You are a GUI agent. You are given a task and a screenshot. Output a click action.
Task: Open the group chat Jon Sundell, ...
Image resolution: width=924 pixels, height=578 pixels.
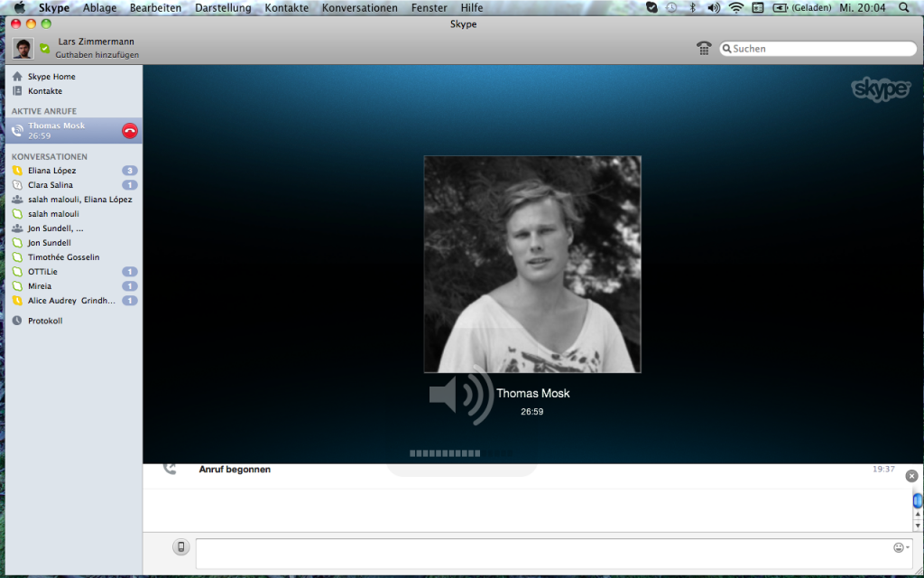(x=74, y=228)
